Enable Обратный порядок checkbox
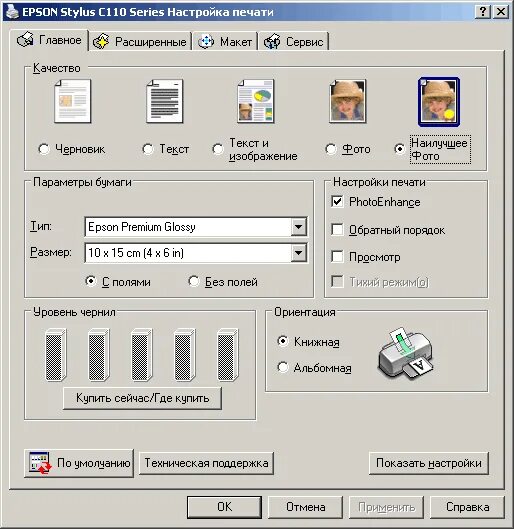This screenshot has width=514, height=529. [x=337, y=229]
